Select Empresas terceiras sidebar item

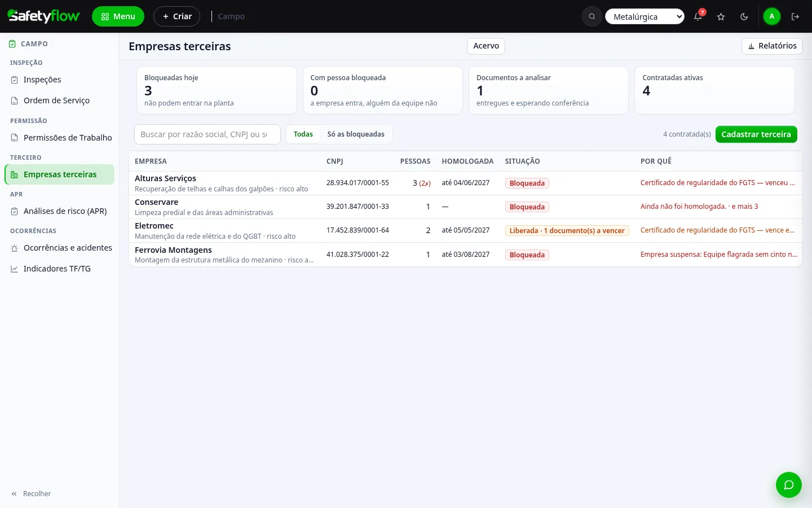(60, 174)
